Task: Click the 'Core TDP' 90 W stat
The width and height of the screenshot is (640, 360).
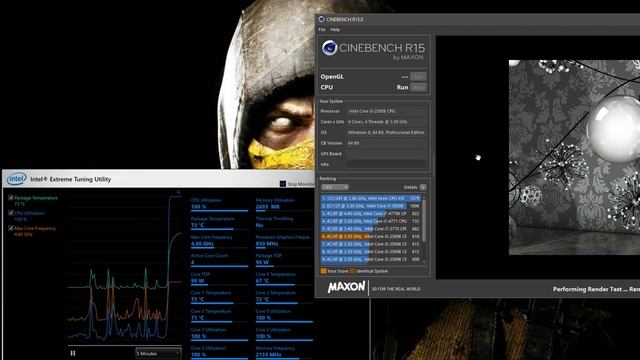Action: point(219,278)
